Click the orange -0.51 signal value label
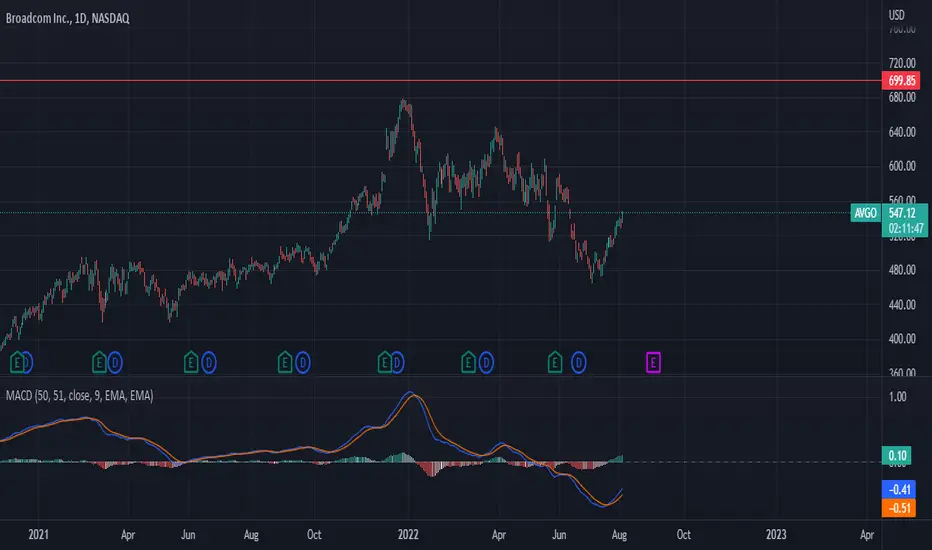Viewport: 932px width, 550px height. 899,508
